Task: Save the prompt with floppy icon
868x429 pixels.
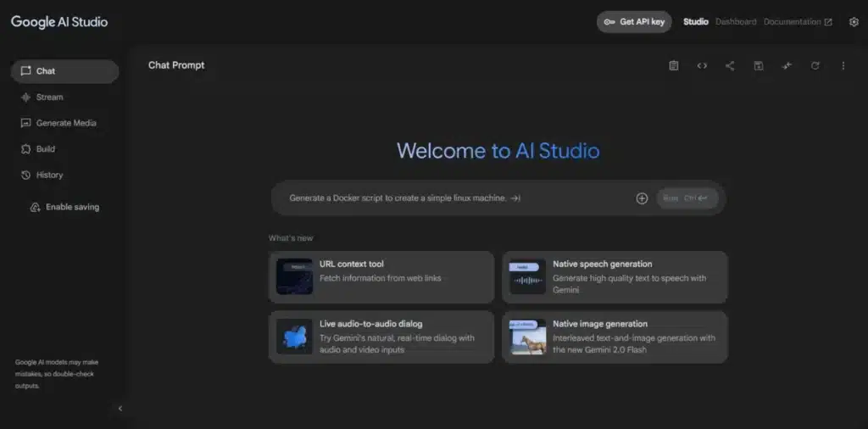Action: (759, 66)
